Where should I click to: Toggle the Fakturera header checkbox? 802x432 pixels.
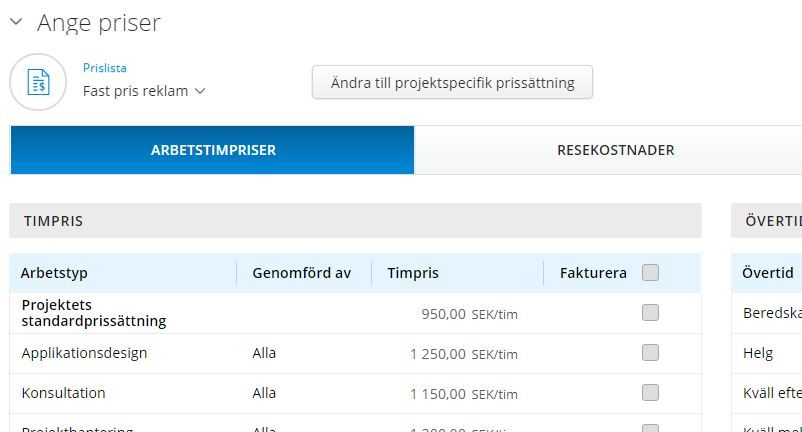point(650,272)
